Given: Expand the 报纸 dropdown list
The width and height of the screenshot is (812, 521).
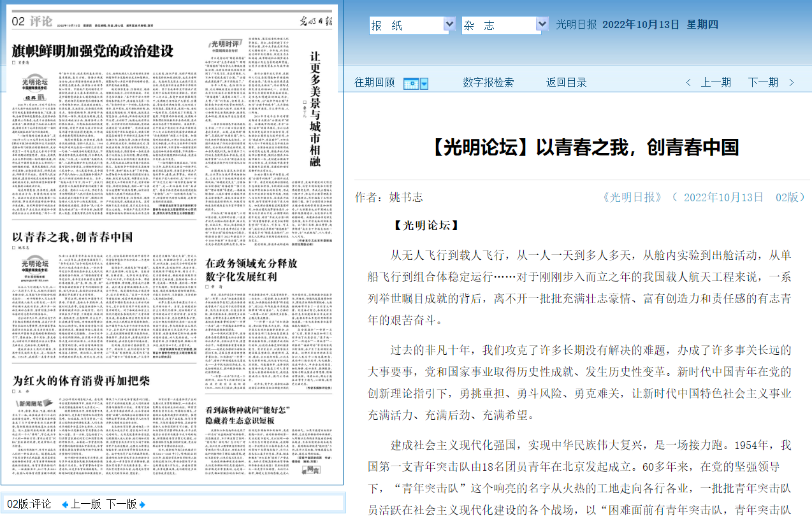Looking at the screenshot, I should [x=449, y=25].
